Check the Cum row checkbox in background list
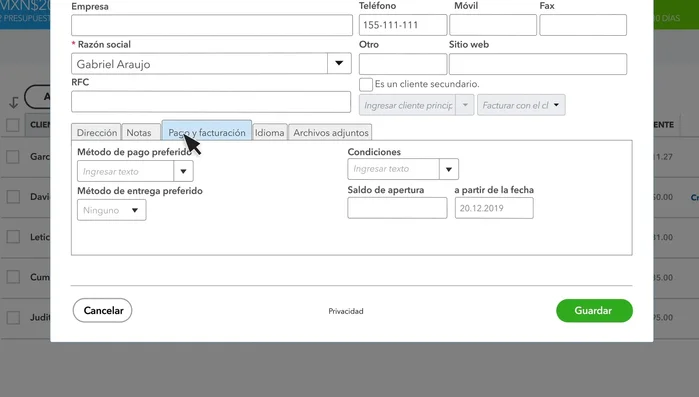 (x=13, y=277)
